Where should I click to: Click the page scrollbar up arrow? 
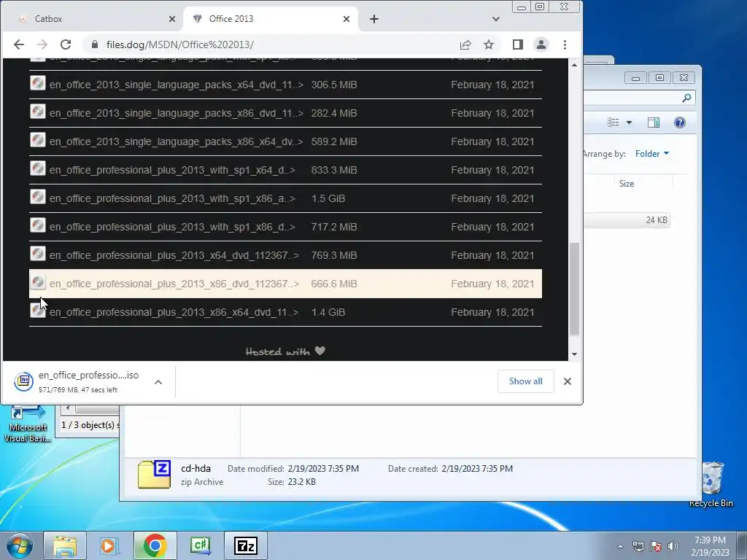pos(575,64)
